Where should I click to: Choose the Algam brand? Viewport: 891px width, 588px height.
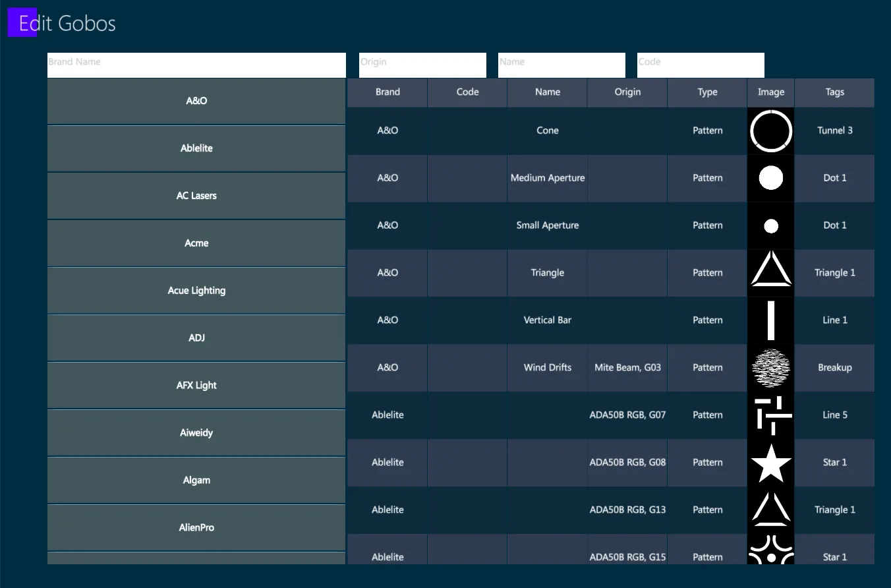(196, 481)
